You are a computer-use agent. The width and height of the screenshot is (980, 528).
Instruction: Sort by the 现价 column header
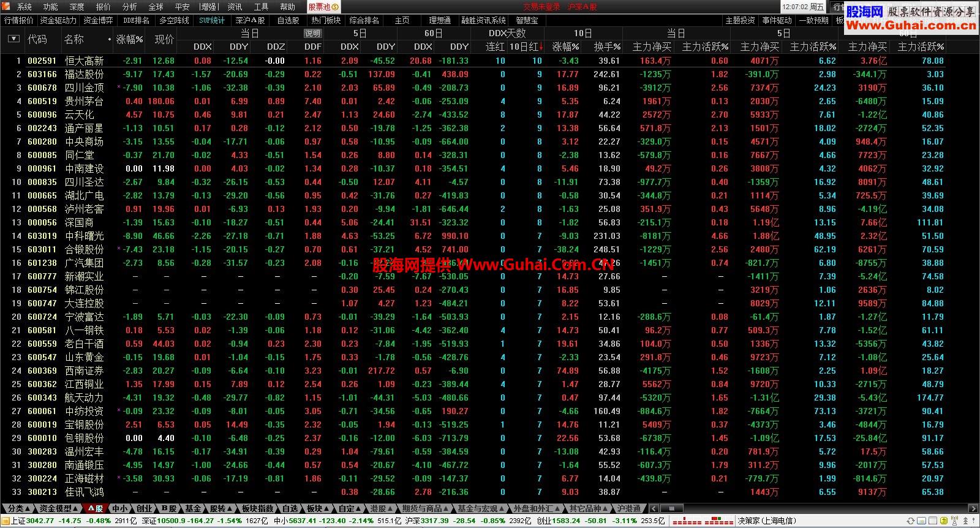coord(164,39)
